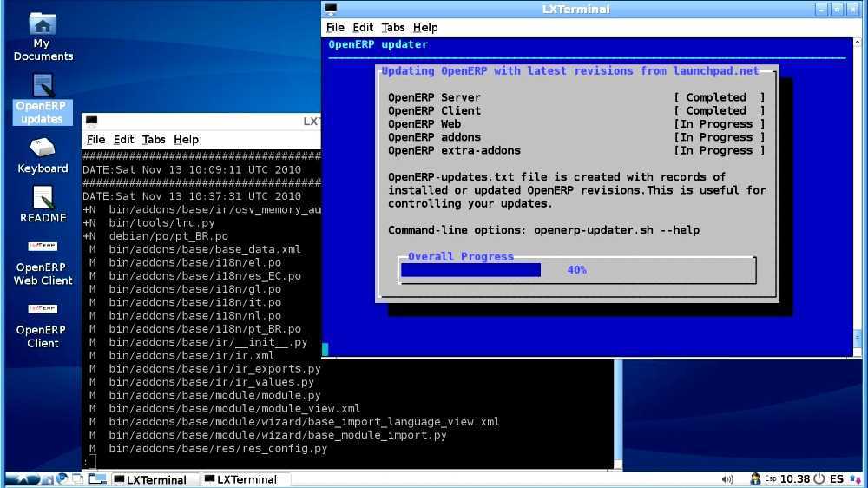Viewport: 868px width, 488px height.
Task: Click the base_module_import.py line
Action: click(268, 435)
